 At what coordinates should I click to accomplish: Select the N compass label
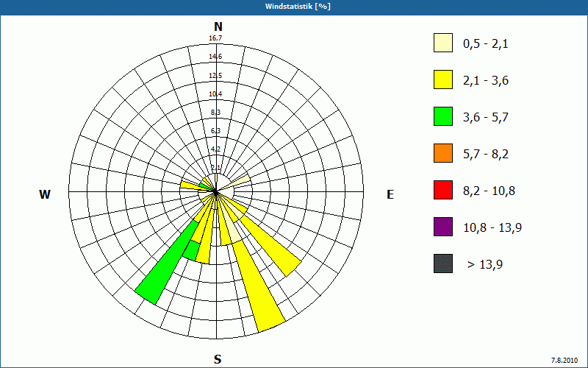[218, 26]
